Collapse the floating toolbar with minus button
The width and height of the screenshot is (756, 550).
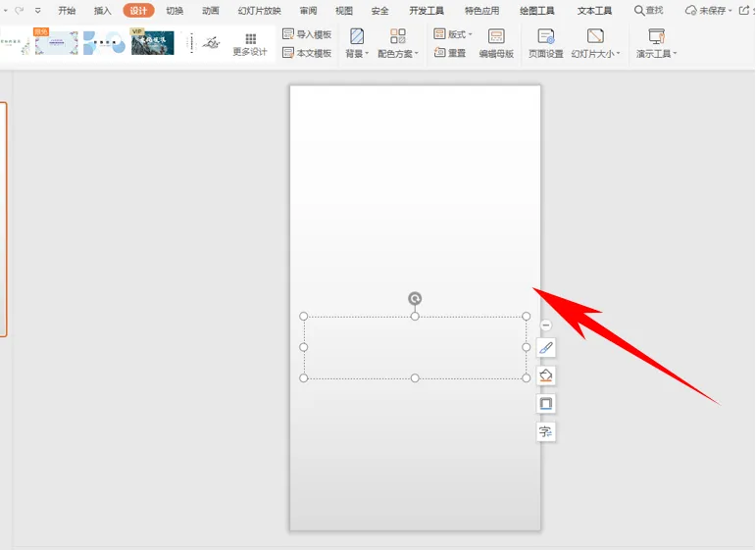tap(546, 325)
